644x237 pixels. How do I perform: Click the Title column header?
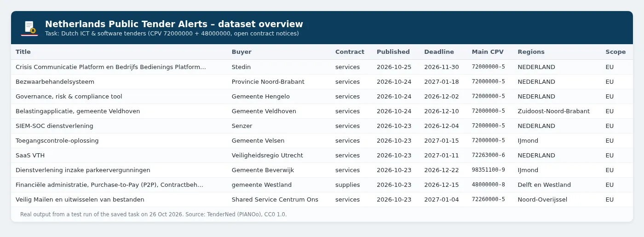click(23, 52)
